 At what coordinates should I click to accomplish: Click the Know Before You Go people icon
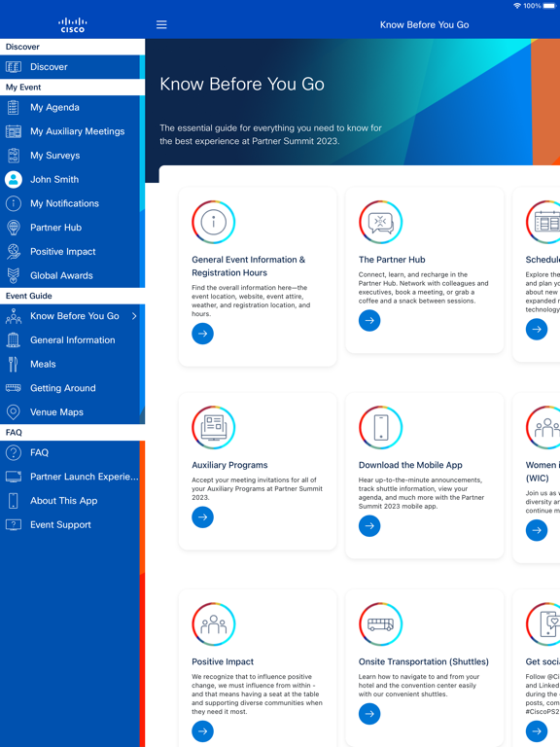(x=14, y=316)
